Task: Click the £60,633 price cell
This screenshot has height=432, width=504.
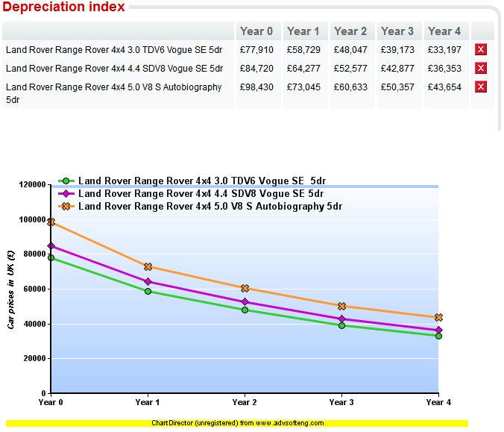Action: (x=350, y=87)
